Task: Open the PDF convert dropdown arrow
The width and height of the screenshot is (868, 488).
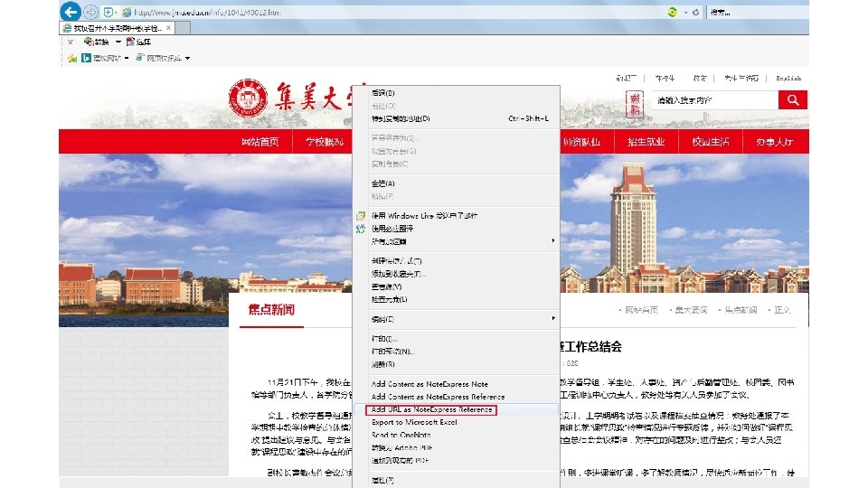Action: click(x=118, y=42)
